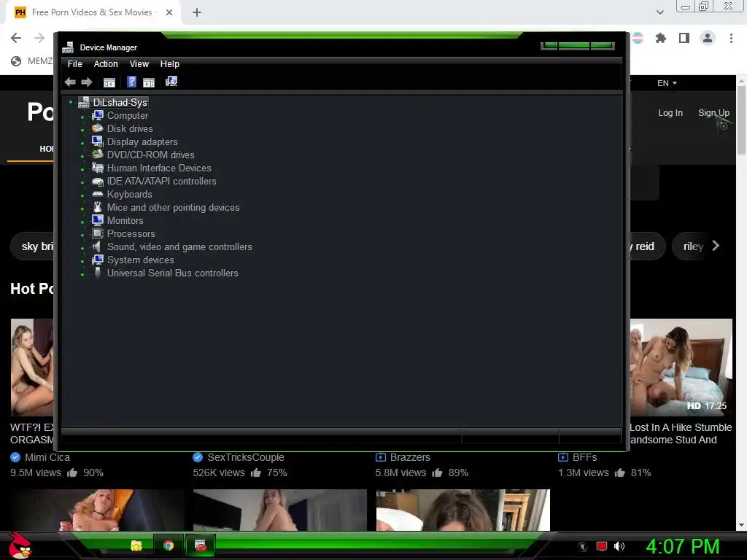This screenshot has width=747, height=560.
Task: Click the DVD/CD-ROM drives icon
Action: [x=97, y=155]
